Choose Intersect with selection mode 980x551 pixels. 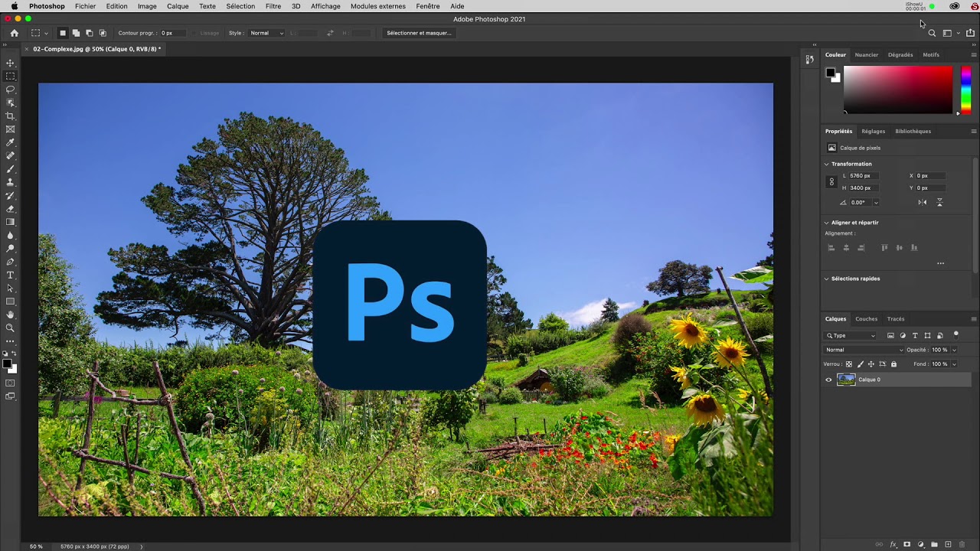(x=103, y=33)
